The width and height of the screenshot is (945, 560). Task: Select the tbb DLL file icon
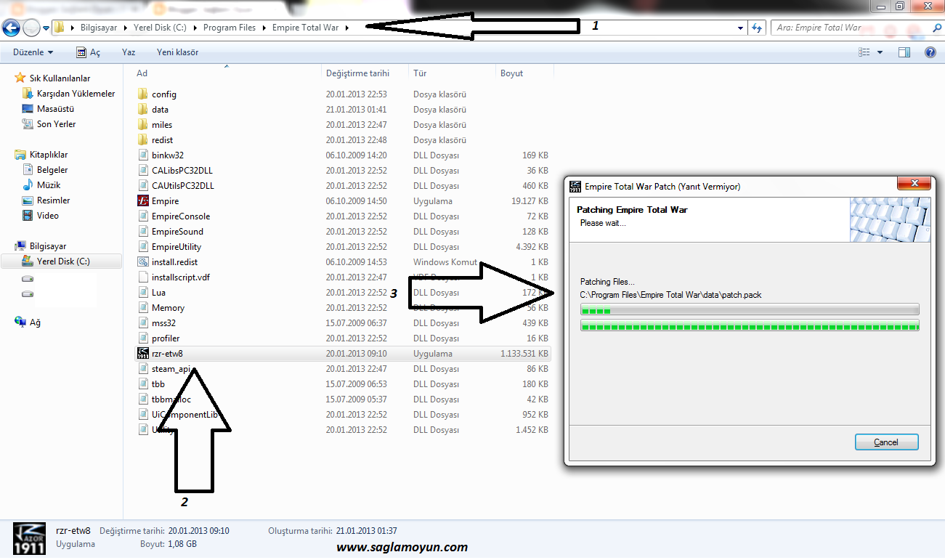click(142, 384)
